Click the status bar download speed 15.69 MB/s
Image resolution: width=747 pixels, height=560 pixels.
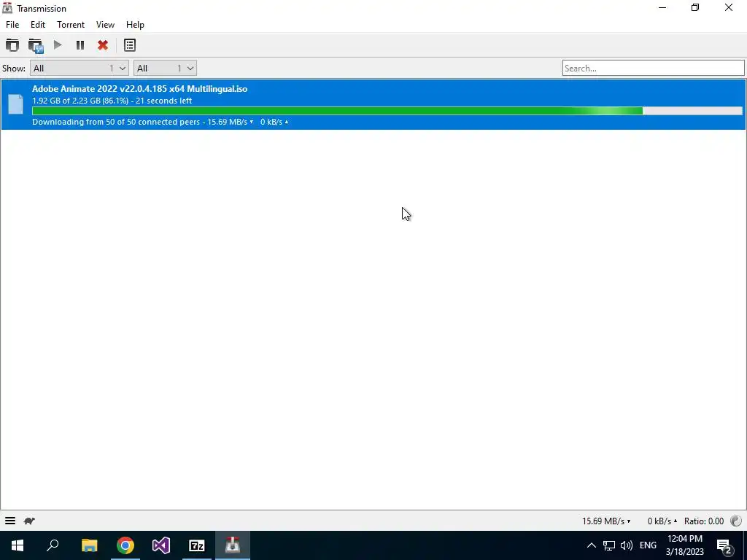[x=606, y=521]
